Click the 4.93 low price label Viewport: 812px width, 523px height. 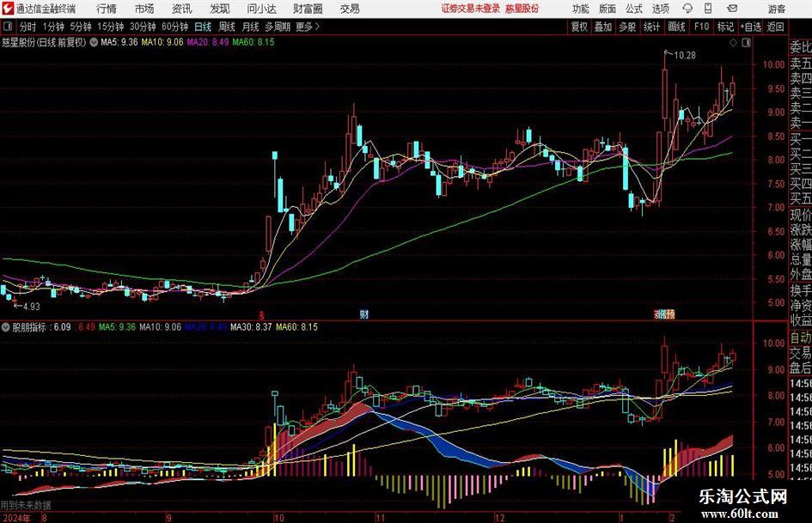(x=31, y=307)
